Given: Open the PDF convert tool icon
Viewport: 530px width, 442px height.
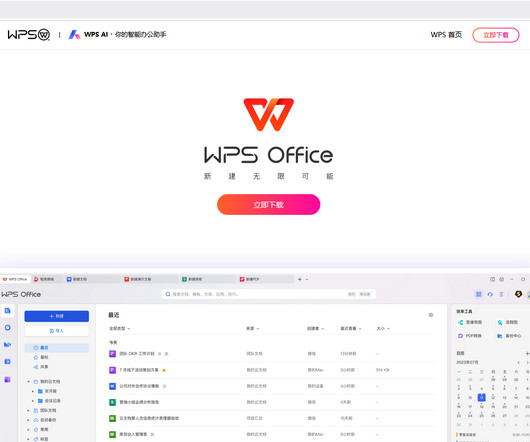Looking at the screenshot, I should tap(460, 336).
